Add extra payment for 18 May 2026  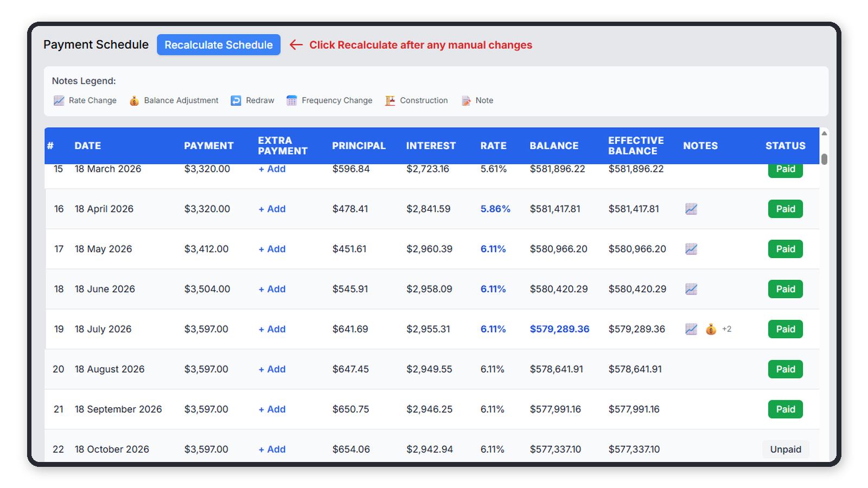point(272,249)
